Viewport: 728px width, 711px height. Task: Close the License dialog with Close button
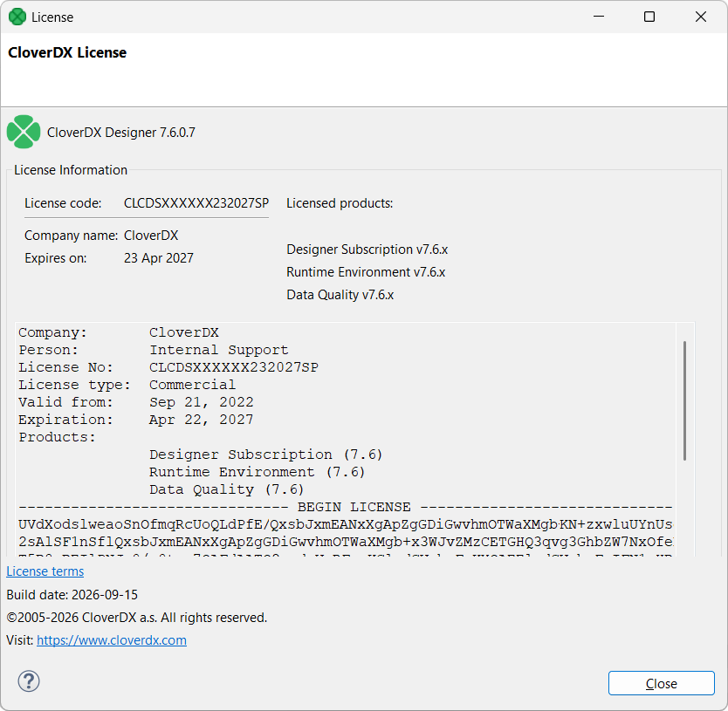[661, 683]
